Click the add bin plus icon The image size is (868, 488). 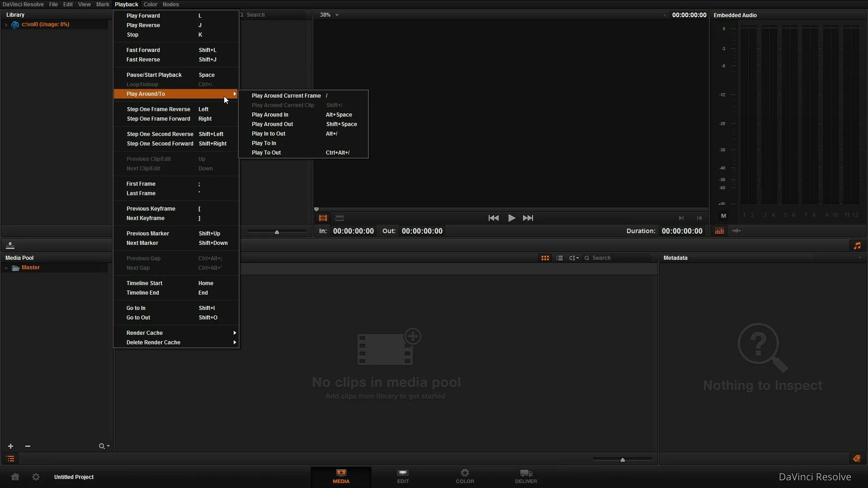point(10,446)
